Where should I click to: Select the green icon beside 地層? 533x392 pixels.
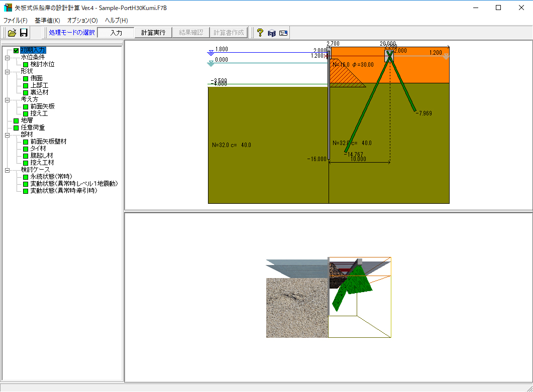pos(17,121)
